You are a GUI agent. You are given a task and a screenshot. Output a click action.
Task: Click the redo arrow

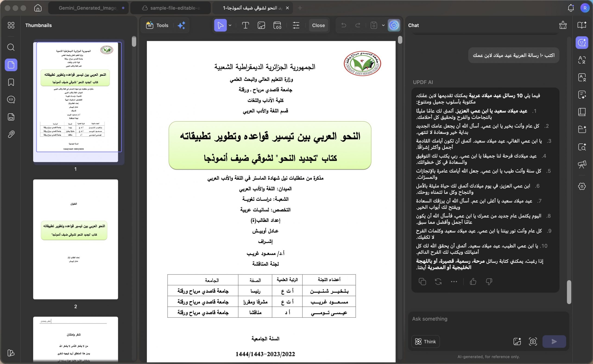coord(358,25)
